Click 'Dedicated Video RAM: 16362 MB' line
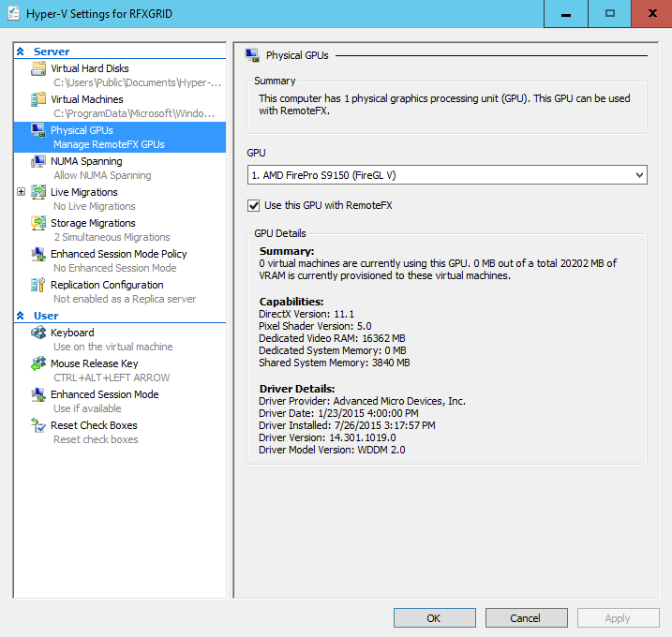The height and width of the screenshot is (637, 672). pyautogui.click(x=332, y=338)
